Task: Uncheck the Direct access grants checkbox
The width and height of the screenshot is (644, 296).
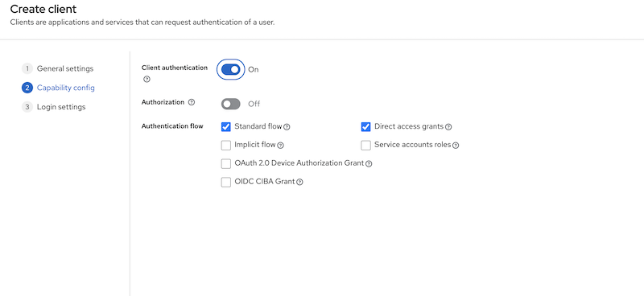Action: [366, 127]
